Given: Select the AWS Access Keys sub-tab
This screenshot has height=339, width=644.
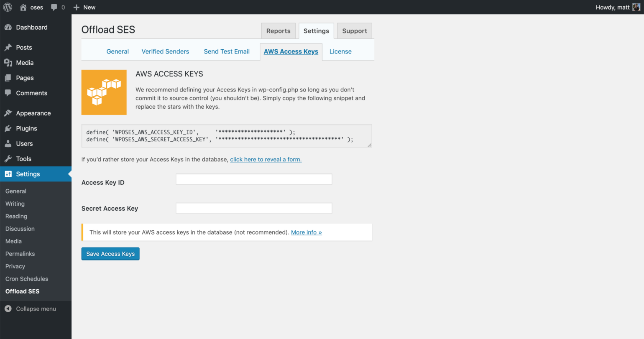Looking at the screenshot, I should pos(291,51).
